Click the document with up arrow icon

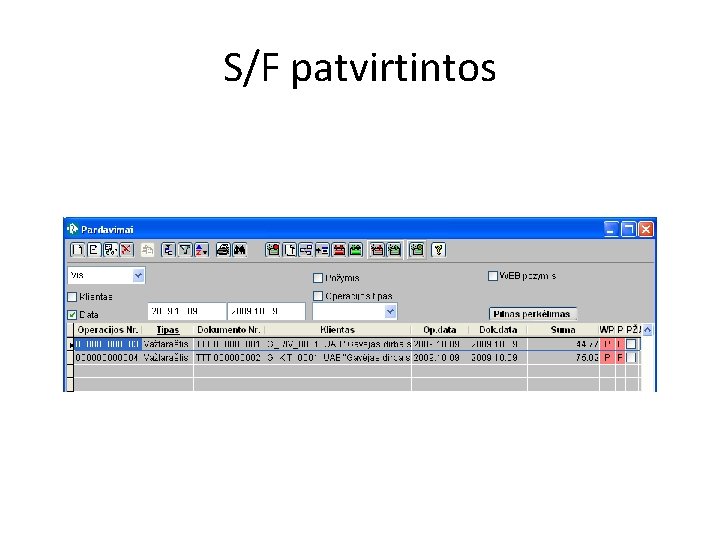(x=290, y=250)
